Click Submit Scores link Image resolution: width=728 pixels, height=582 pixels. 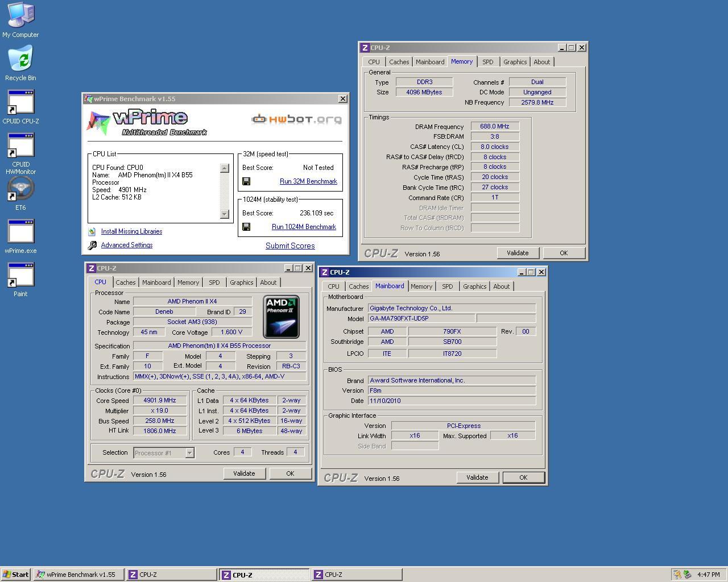click(290, 246)
